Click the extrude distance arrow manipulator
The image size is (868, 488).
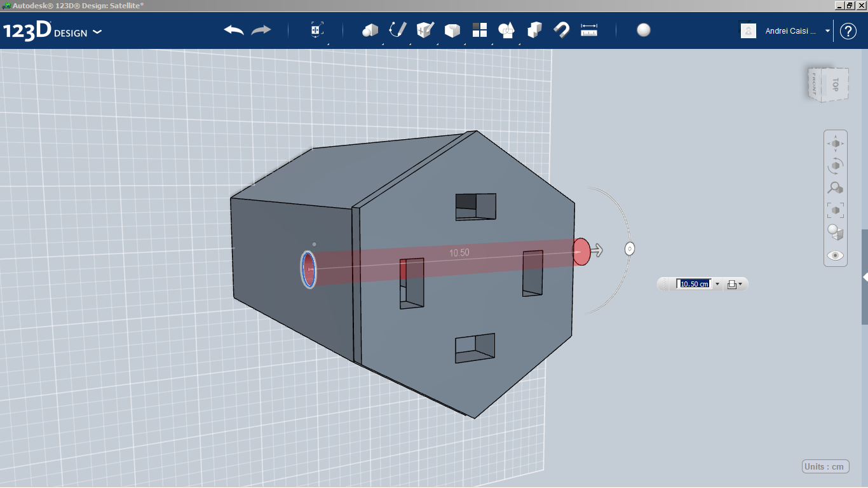coord(597,250)
